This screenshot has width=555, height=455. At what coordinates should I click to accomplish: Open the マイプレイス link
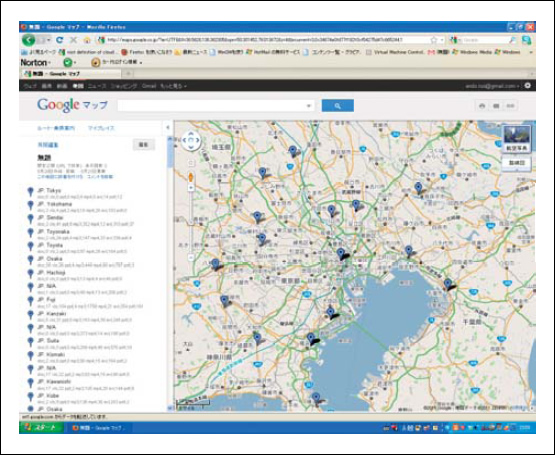pos(101,128)
